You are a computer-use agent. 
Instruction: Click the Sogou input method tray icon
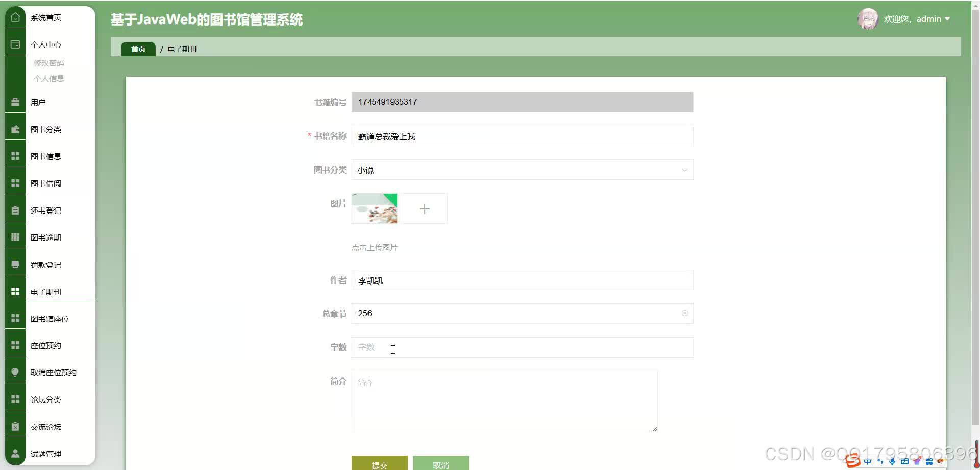click(x=852, y=460)
